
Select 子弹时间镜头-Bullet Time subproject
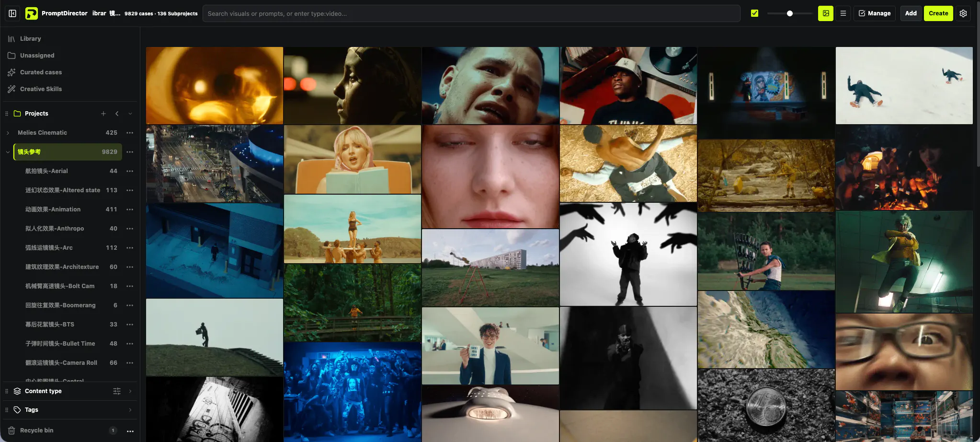(71, 344)
